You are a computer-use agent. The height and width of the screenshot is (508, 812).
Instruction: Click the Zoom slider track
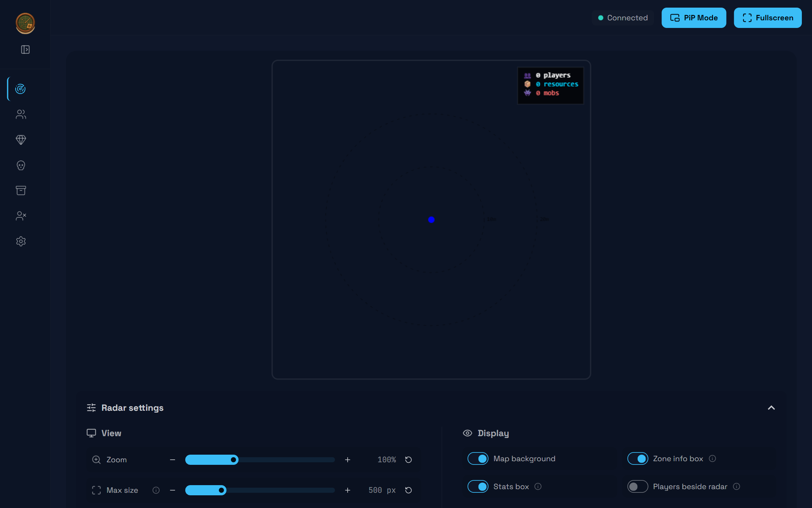[260, 460]
